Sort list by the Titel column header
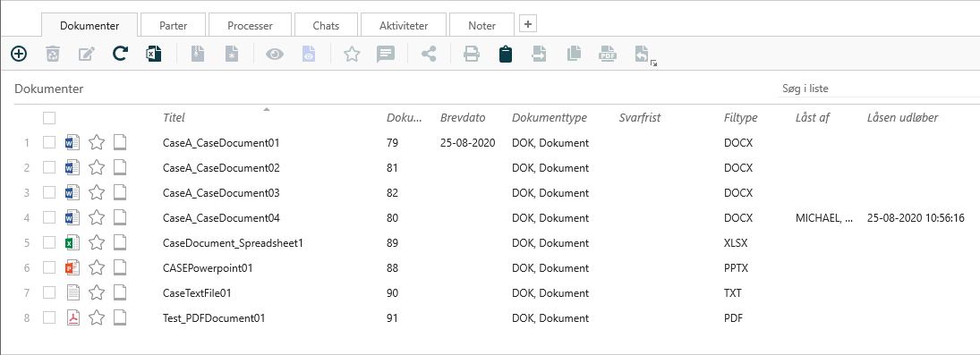This screenshot has width=980, height=355. pos(174,117)
